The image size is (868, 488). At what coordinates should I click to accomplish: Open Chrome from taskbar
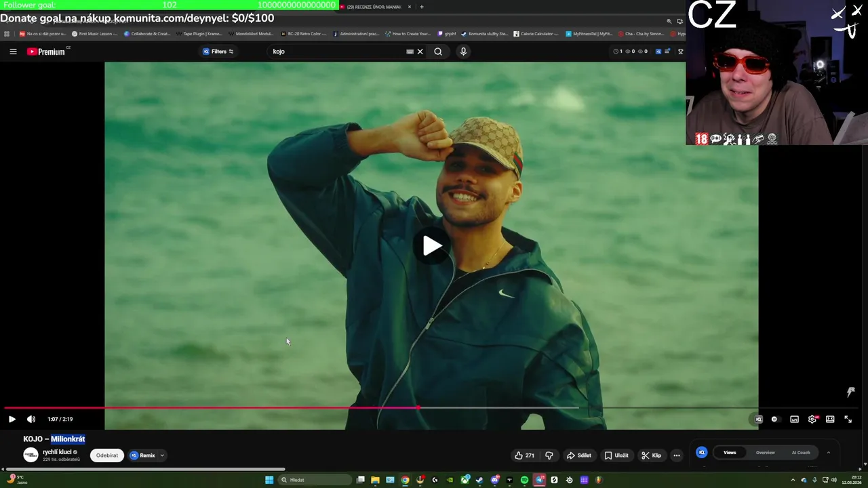[x=405, y=481]
